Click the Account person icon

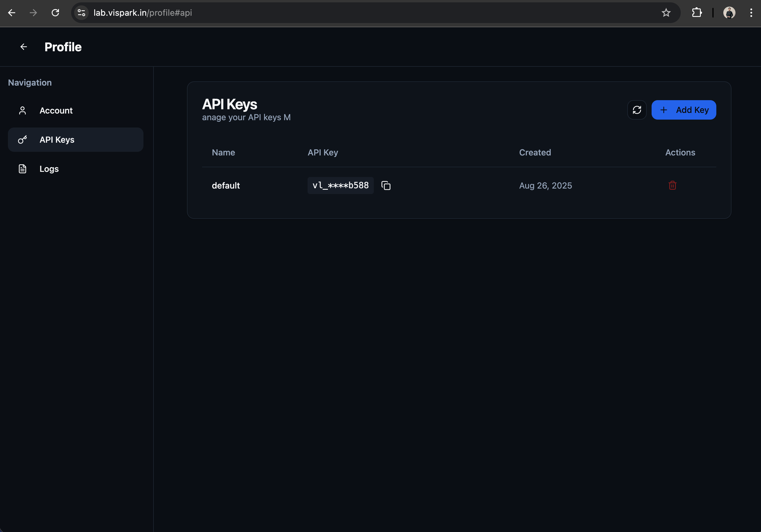[x=22, y=111]
